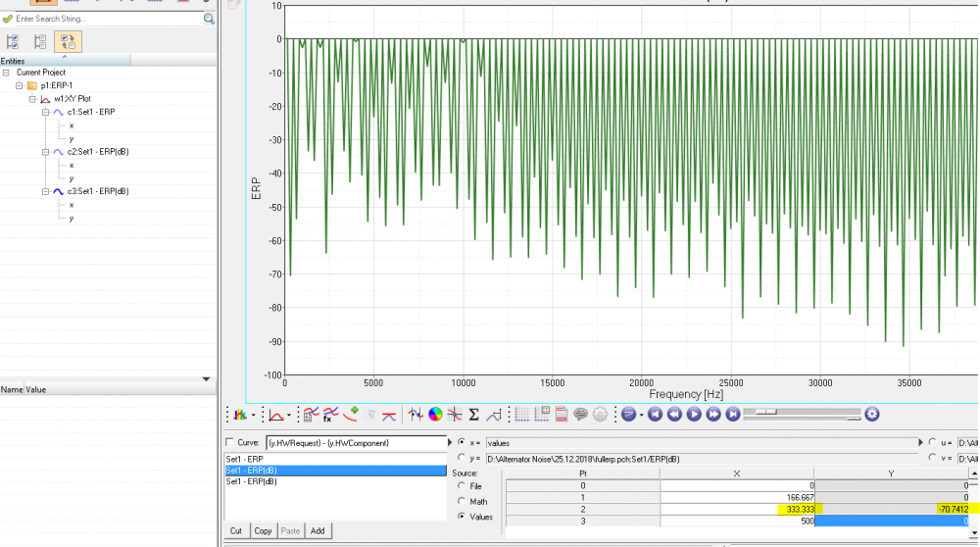This screenshot has width=980, height=547.
Task: Click the red curve filter icon
Action: point(389,415)
